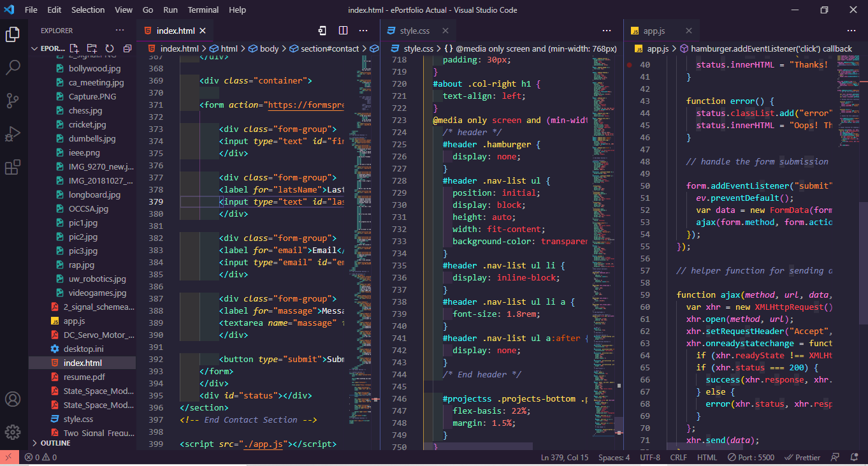The height and width of the screenshot is (466, 868).
Task: Expand the OUTLINE section
Action: (x=55, y=443)
